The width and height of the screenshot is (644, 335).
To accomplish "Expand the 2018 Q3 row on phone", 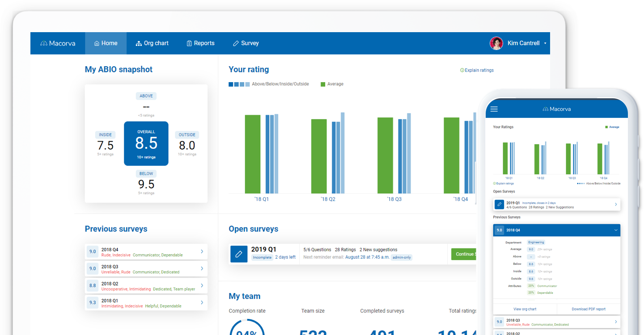I will tap(616, 322).
